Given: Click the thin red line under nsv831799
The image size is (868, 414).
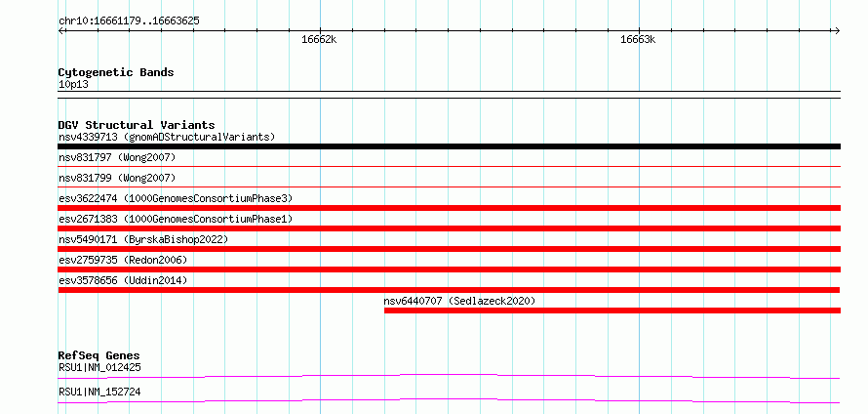Looking at the screenshot, I should tap(449, 186).
